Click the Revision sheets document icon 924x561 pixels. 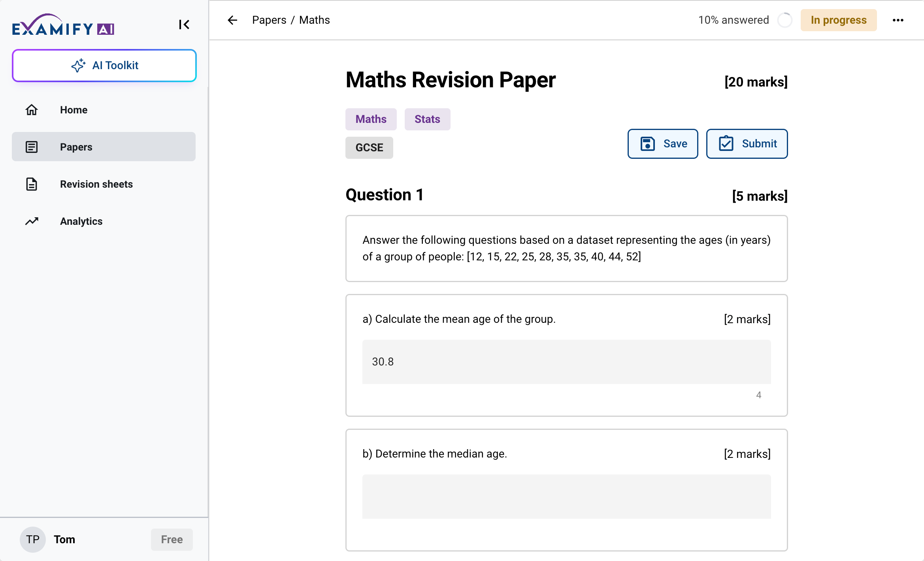32,184
